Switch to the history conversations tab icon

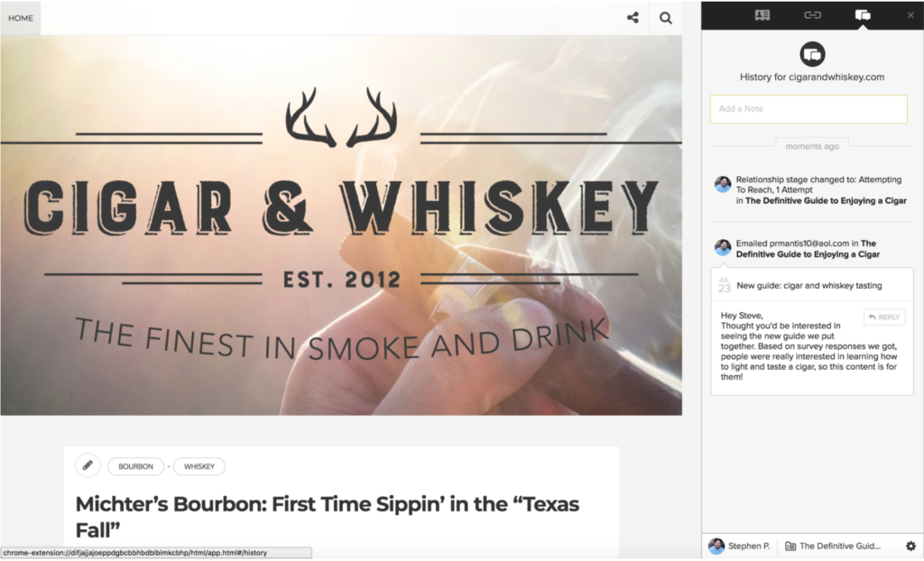[x=863, y=15]
